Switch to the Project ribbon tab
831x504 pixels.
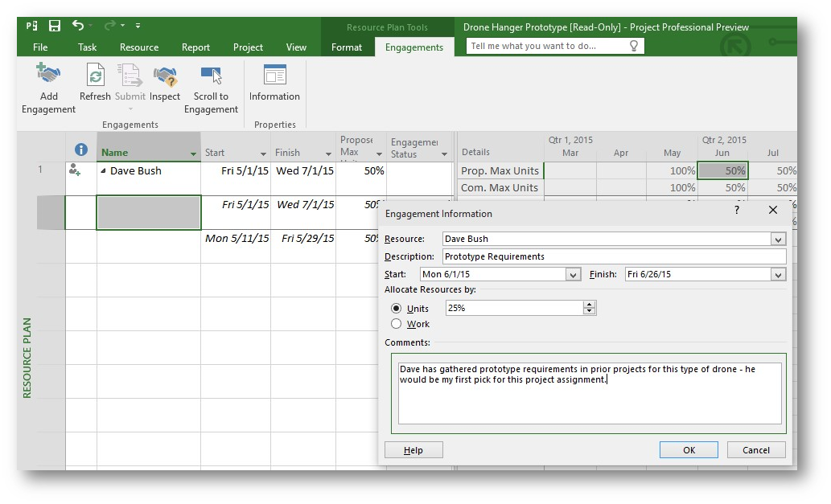[x=248, y=47]
